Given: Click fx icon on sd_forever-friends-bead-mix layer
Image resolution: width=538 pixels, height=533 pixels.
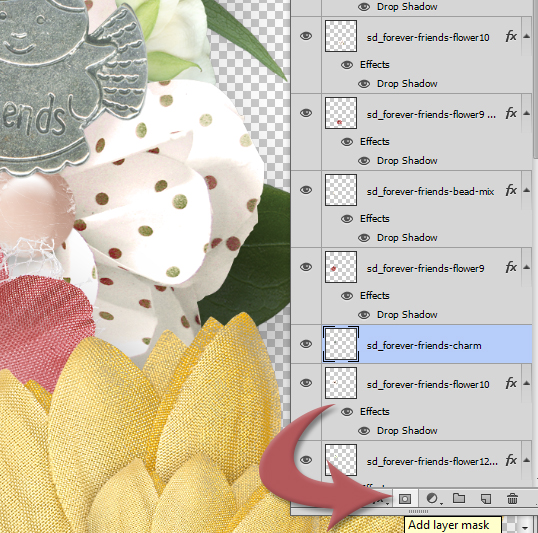Looking at the screenshot, I should pyautogui.click(x=511, y=190).
